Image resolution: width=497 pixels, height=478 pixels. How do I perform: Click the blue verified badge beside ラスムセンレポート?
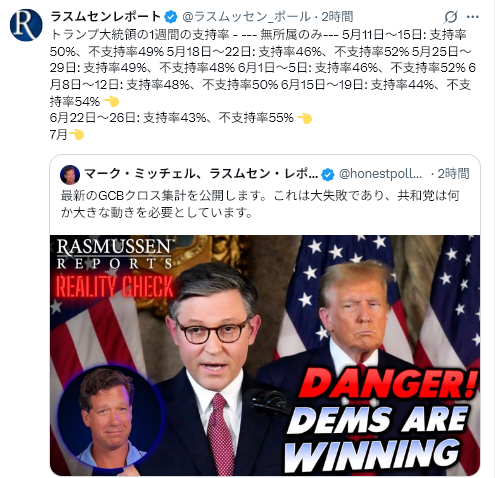click(171, 17)
